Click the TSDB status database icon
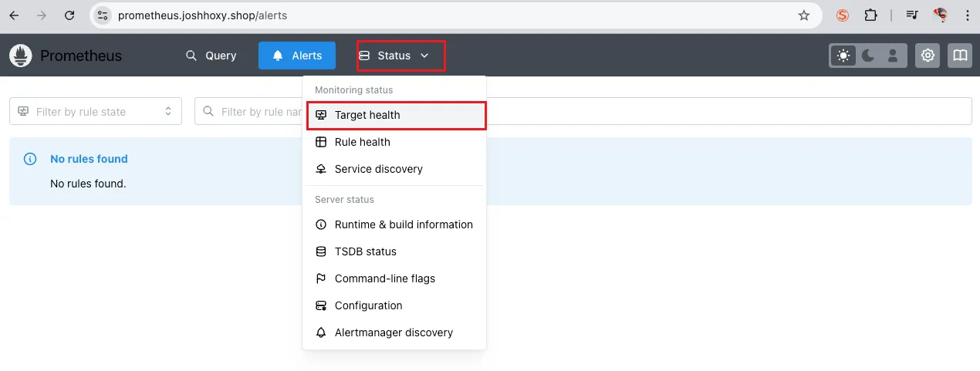Screen dimensions: 980x371 321,251
